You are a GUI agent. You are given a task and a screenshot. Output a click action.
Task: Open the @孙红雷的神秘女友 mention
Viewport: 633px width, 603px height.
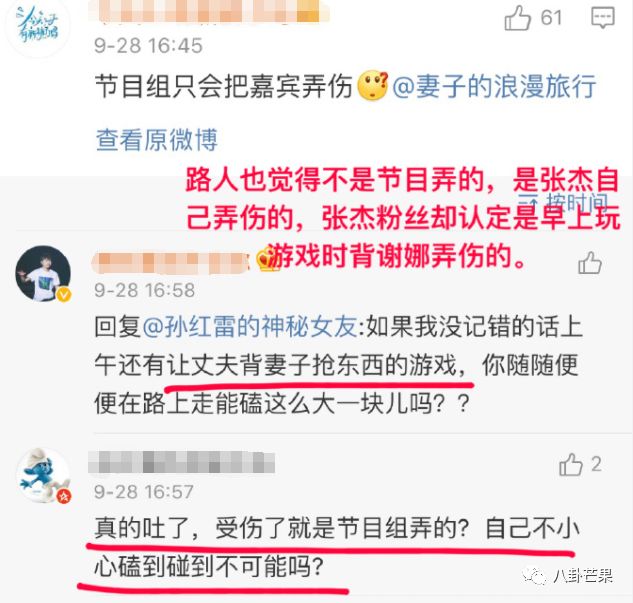coord(250,326)
